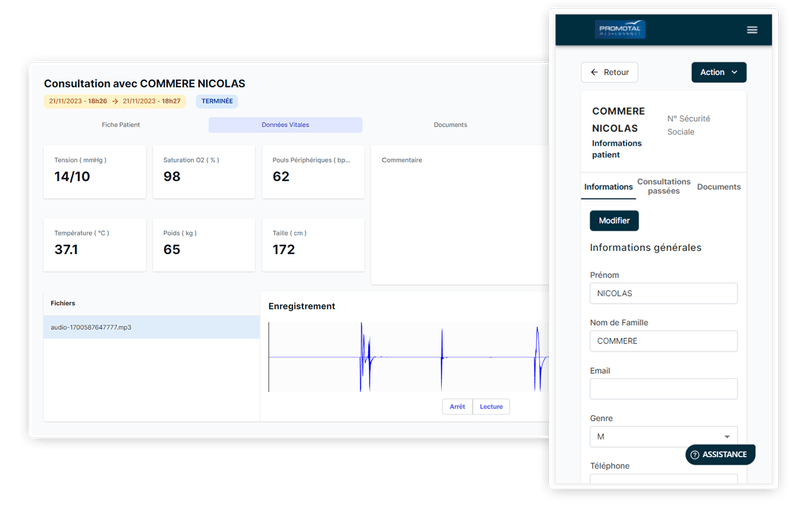Open the Genre dropdown
The width and height of the screenshot is (800, 510).
pos(664,437)
